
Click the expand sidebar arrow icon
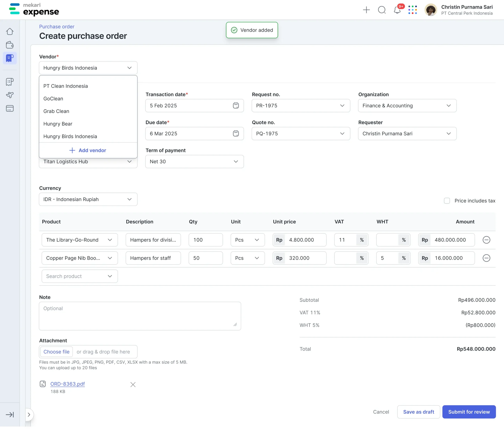pos(10,415)
